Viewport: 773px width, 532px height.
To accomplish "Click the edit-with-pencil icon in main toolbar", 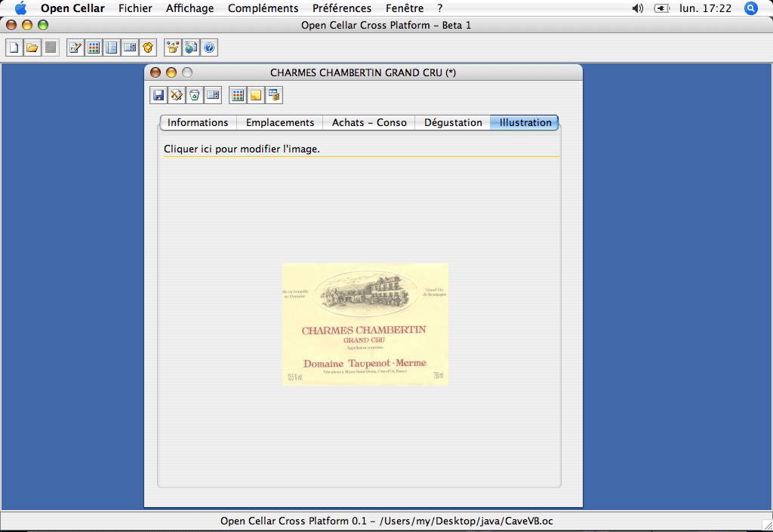I will tap(75, 48).
